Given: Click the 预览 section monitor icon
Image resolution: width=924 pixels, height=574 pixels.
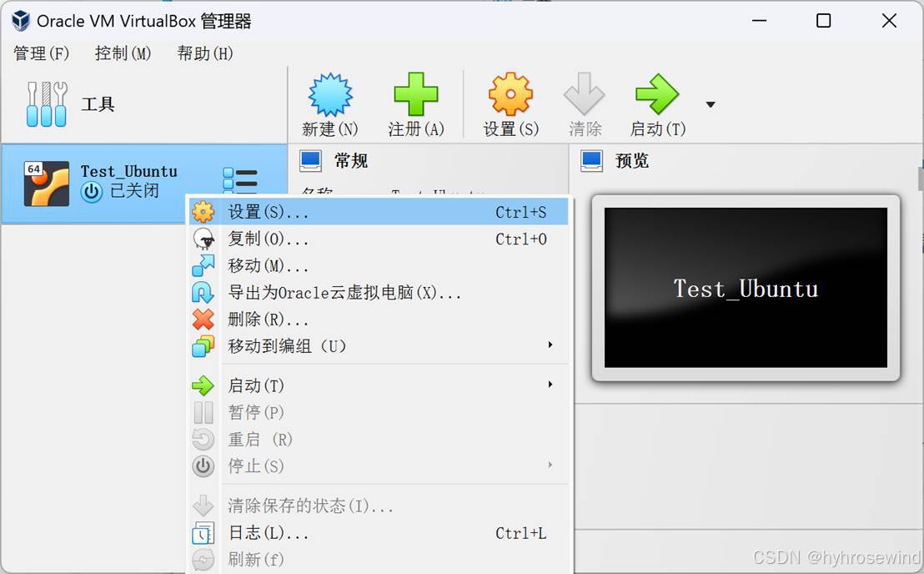Looking at the screenshot, I should coord(591,161).
